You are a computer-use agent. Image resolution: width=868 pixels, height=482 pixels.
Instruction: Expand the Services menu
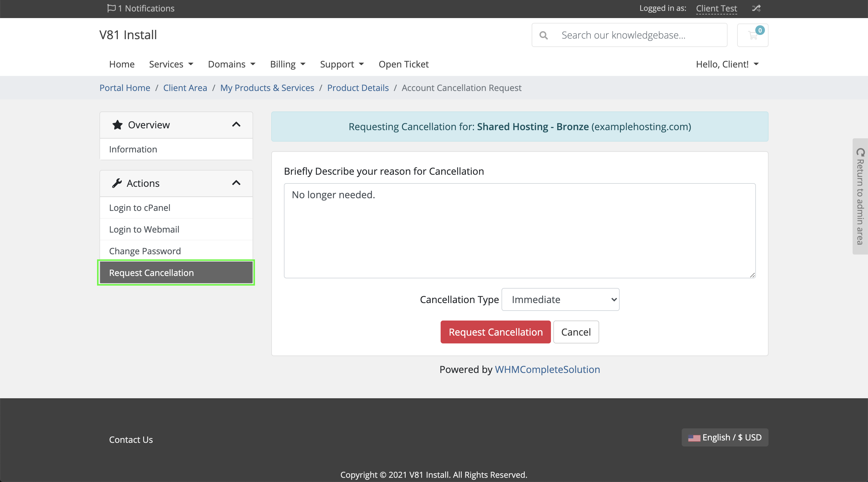pyautogui.click(x=171, y=64)
